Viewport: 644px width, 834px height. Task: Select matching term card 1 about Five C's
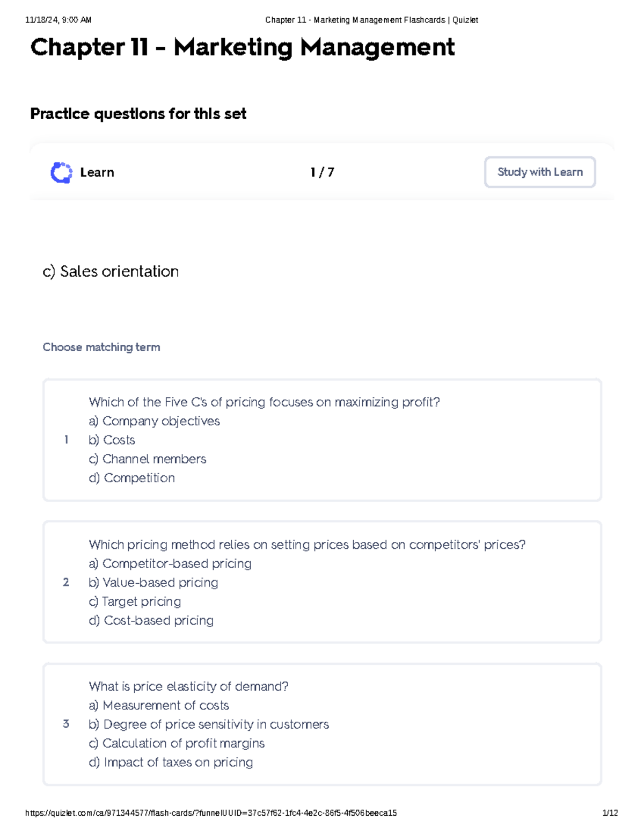coord(322,439)
